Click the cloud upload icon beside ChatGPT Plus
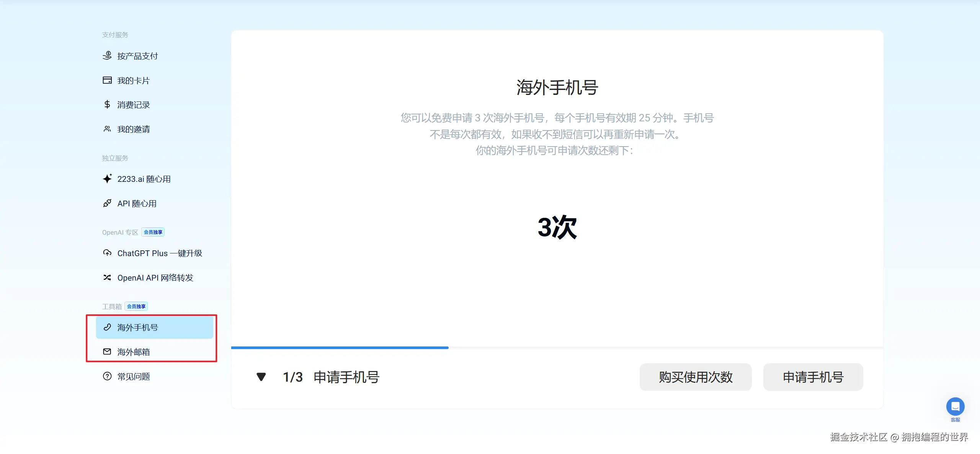 pyautogui.click(x=107, y=253)
